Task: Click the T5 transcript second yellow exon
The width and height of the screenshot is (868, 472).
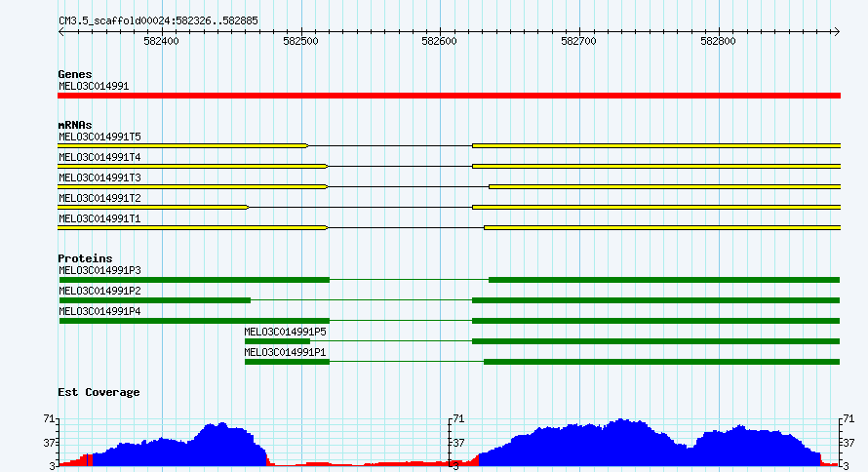Action: click(x=656, y=145)
